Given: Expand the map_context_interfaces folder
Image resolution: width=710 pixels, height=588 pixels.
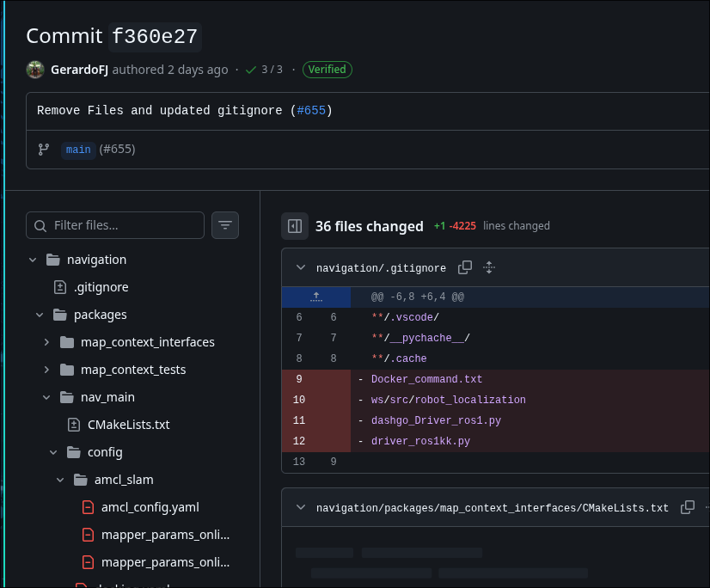Looking at the screenshot, I should (x=46, y=342).
